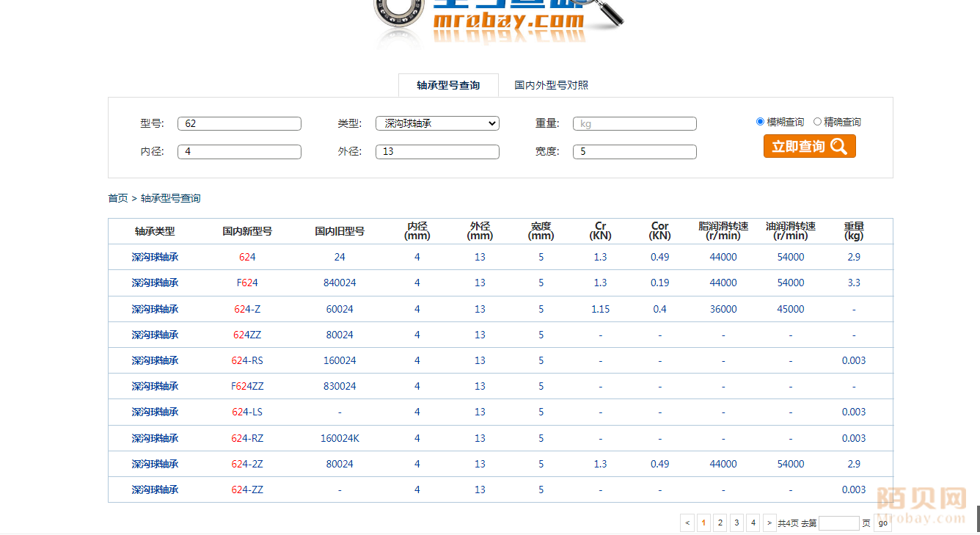980x535 pixels.
Task: Click the go button in pagination
Action: tap(882, 523)
